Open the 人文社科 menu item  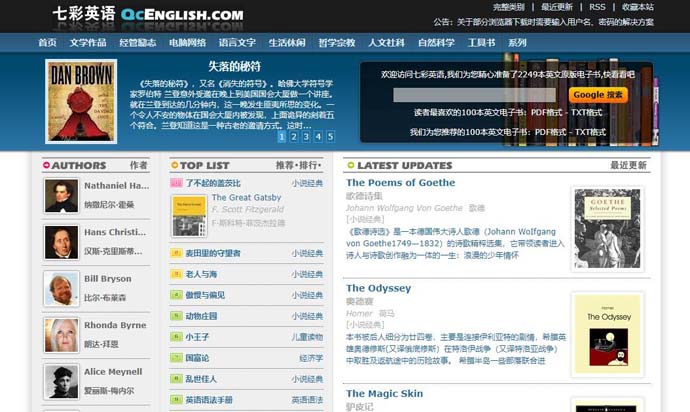[x=386, y=43]
